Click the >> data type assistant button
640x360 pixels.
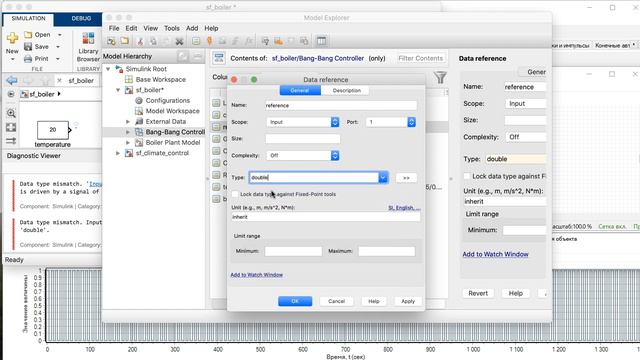click(x=406, y=178)
